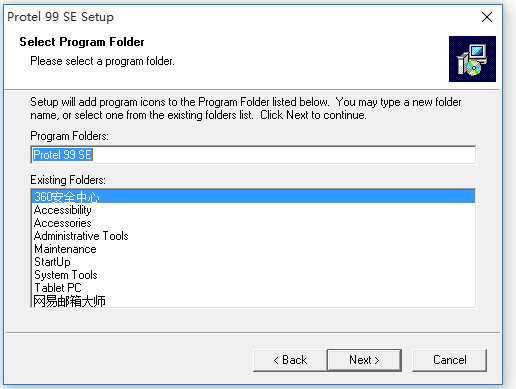Close the Protel 99 SE Setup window
This screenshot has width=516, height=389.
tap(487, 17)
